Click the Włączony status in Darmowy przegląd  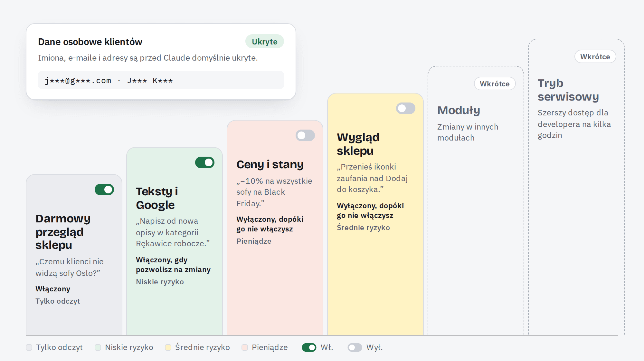tap(53, 289)
